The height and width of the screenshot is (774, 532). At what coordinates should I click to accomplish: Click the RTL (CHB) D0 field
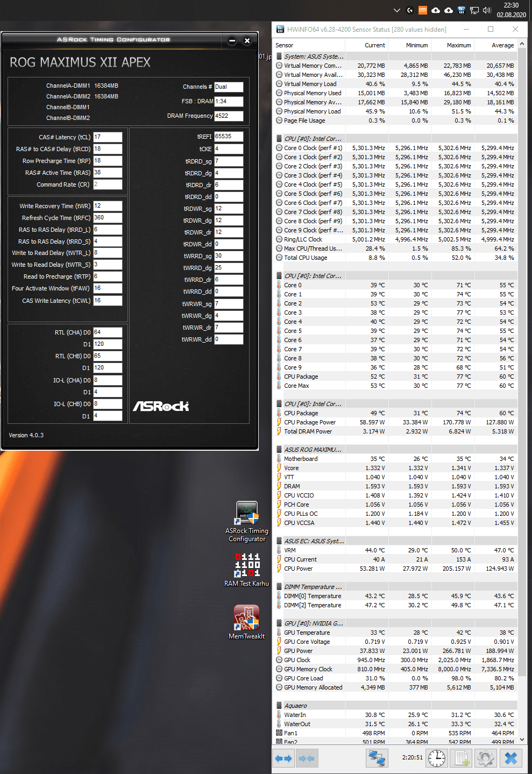coord(108,356)
